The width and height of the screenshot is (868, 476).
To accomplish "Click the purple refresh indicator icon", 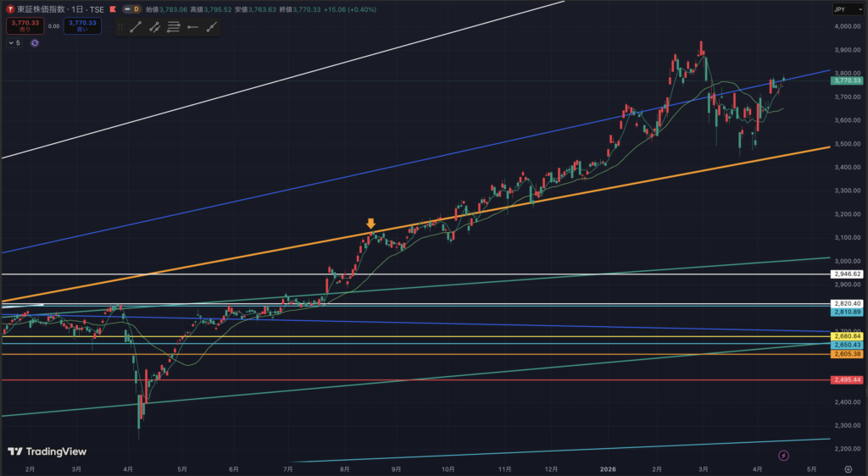I will 35,42.
